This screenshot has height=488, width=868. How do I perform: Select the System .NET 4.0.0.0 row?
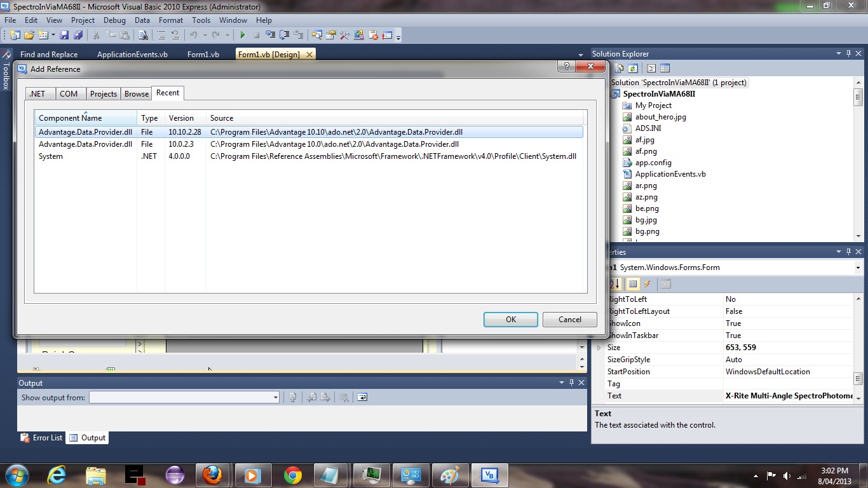309,156
